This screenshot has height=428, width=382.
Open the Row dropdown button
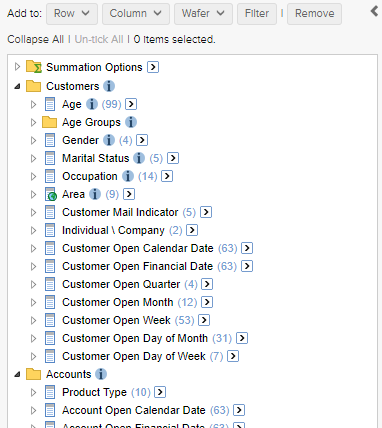[72, 14]
